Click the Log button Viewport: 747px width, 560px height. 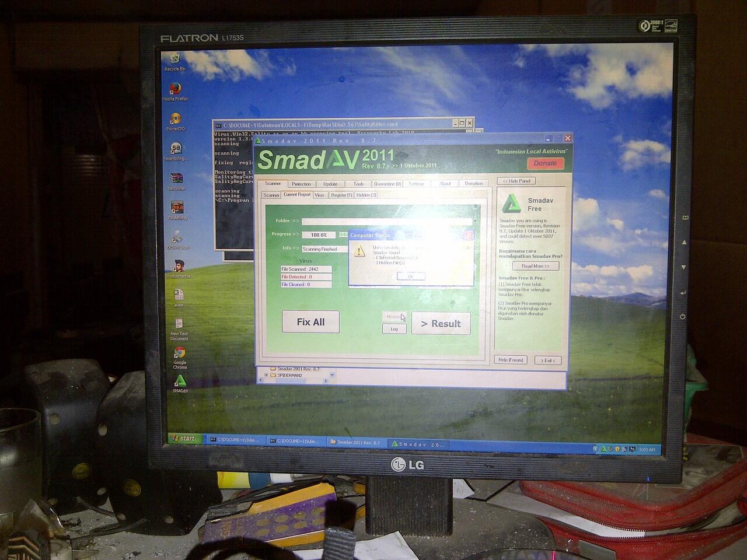pyautogui.click(x=394, y=329)
